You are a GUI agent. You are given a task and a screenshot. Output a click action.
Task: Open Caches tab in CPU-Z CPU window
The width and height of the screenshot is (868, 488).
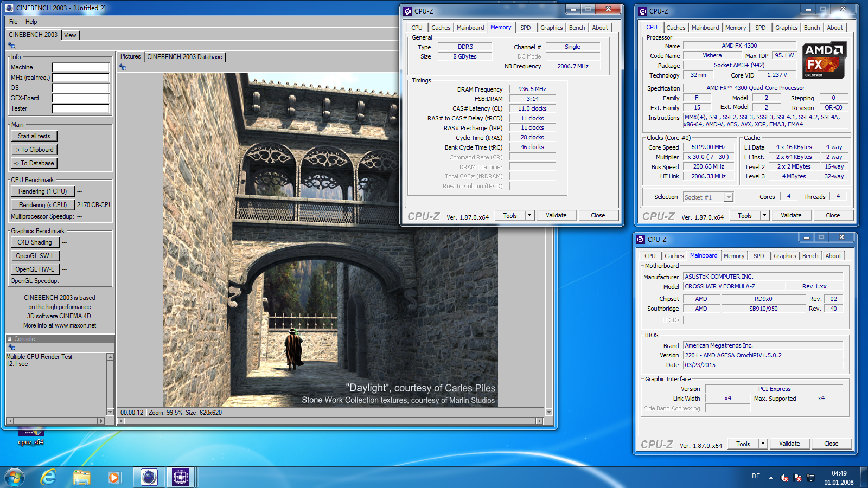click(676, 28)
